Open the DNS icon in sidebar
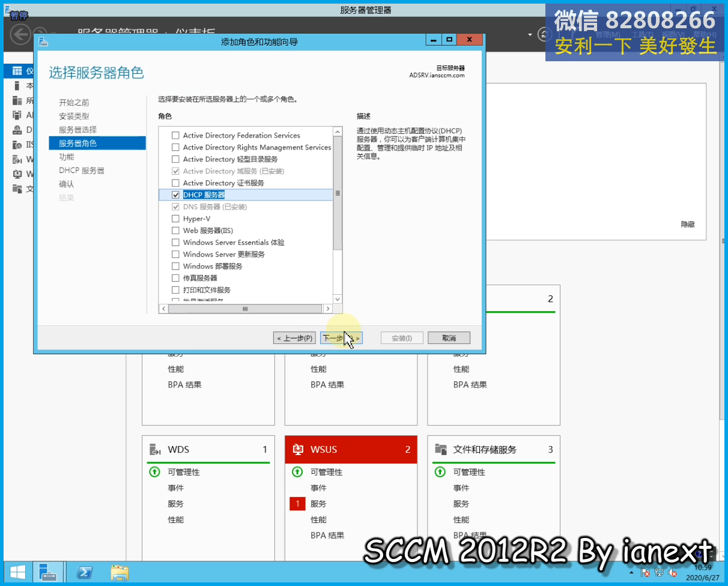Image resolution: width=728 pixels, height=586 pixels. point(17,130)
